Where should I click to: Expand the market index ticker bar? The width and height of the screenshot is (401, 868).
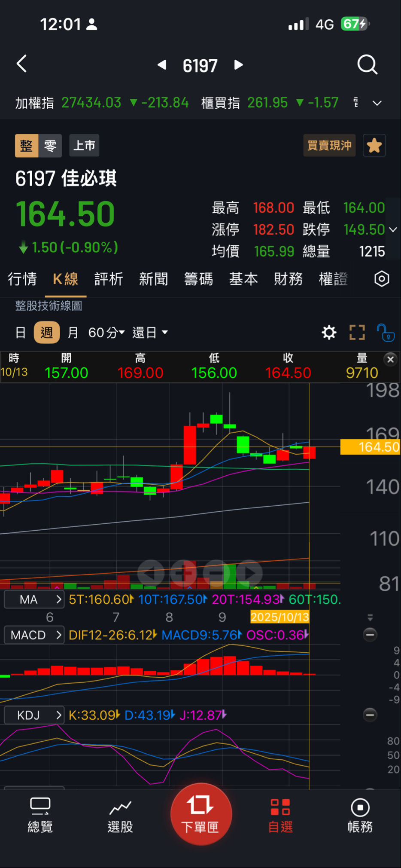(377, 103)
